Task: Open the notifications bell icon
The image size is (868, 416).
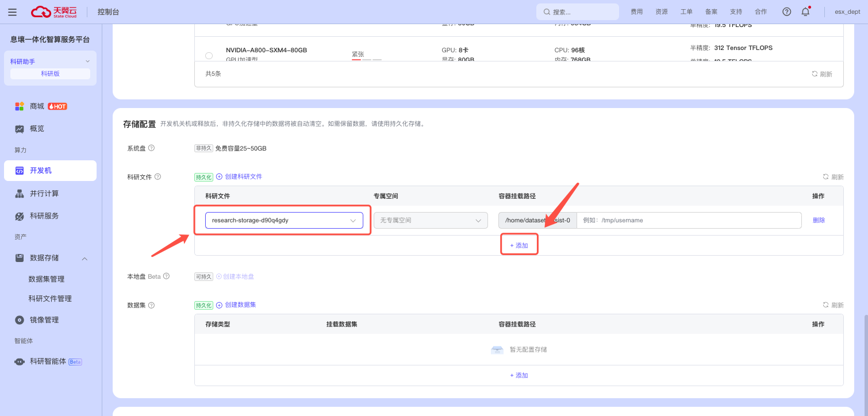Action: pos(805,12)
